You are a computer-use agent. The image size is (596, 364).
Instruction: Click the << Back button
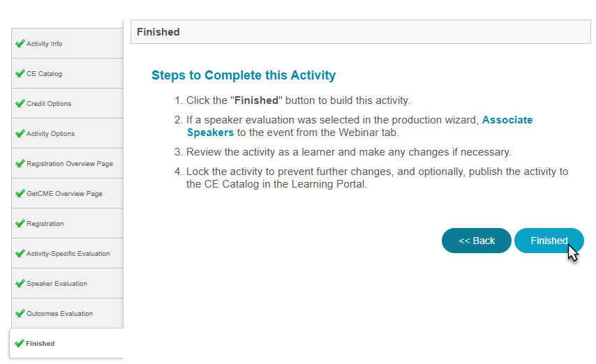(476, 241)
